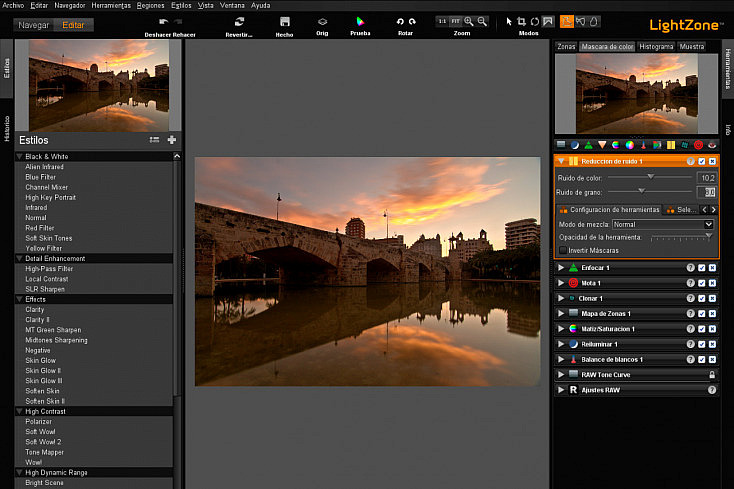Click the Hecho floppy disk icon
Viewport: 734px width, 489px height.
[x=285, y=22]
